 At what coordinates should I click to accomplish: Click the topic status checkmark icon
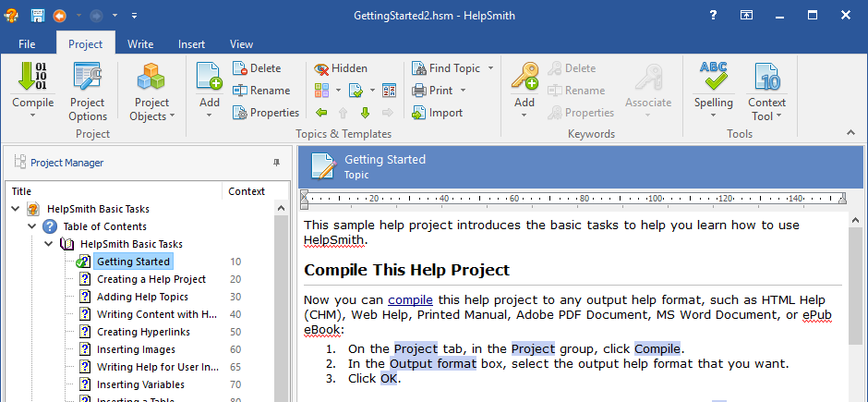click(356, 91)
